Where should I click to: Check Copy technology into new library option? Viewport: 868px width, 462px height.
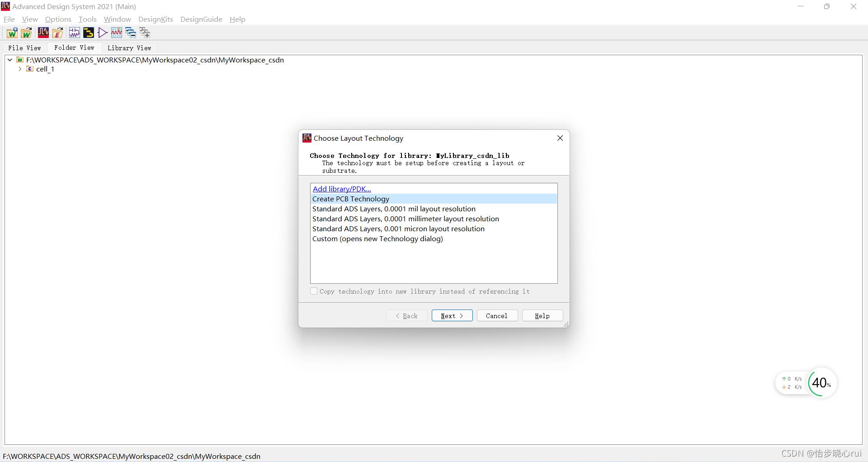point(314,291)
